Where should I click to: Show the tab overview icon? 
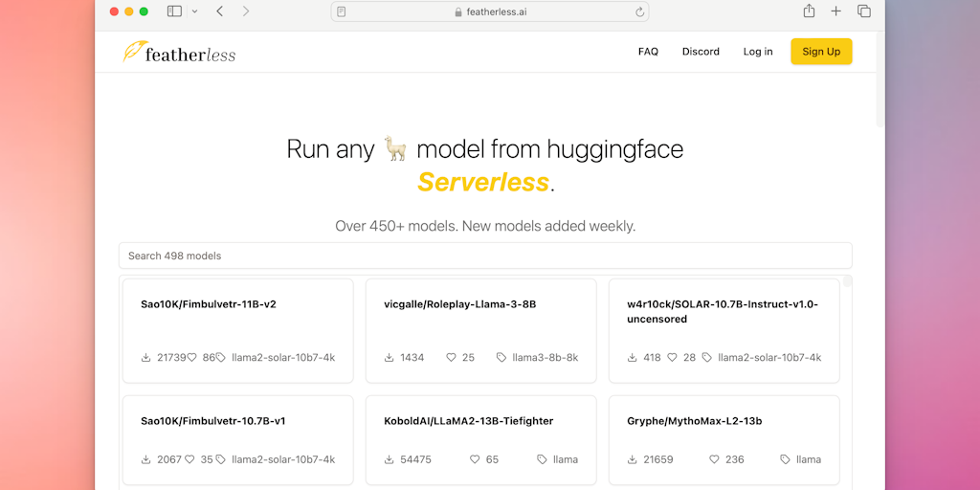pyautogui.click(x=863, y=11)
